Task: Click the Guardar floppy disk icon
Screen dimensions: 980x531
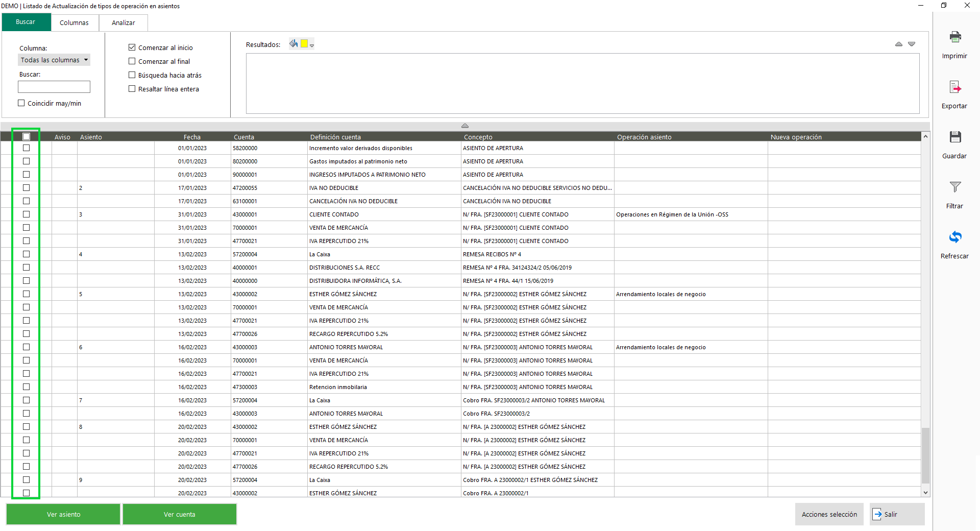Action: pos(955,137)
